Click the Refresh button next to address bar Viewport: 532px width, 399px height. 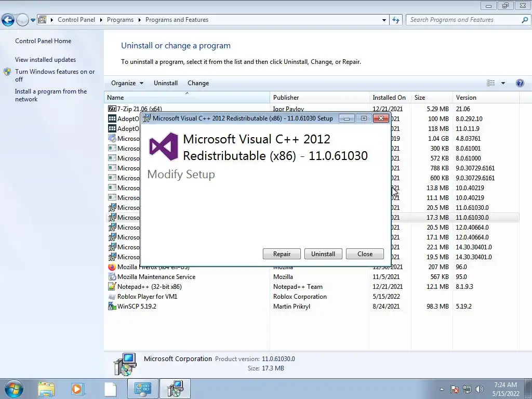point(395,20)
